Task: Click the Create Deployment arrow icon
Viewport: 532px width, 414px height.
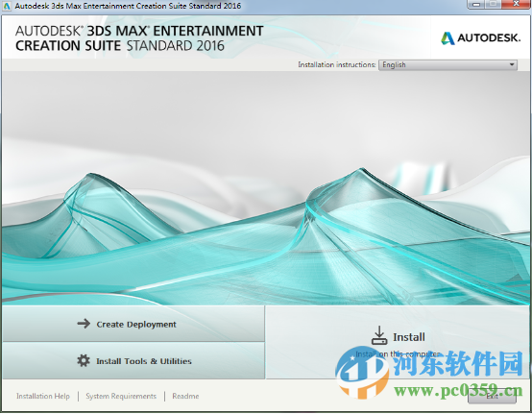Action: pyautogui.click(x=84, y=324)
